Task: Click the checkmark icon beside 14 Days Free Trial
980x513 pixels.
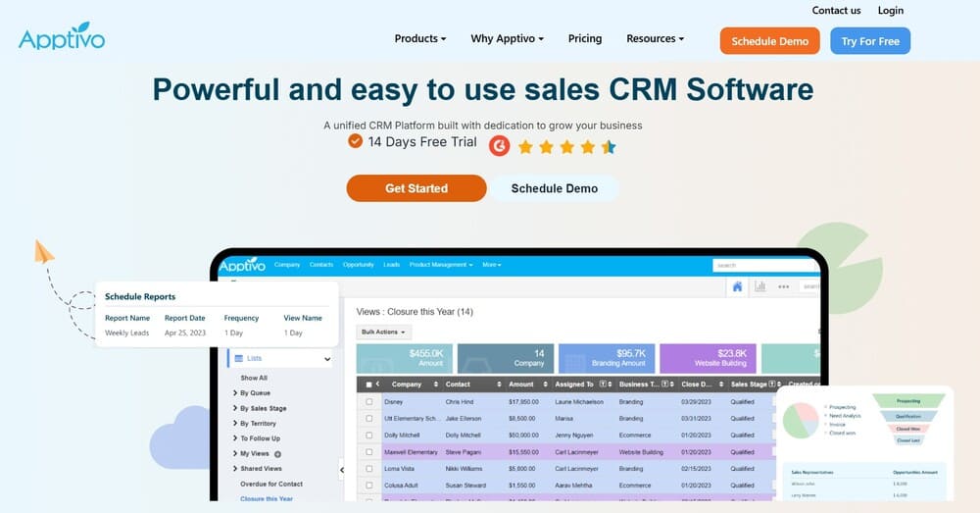Action: 355,141
